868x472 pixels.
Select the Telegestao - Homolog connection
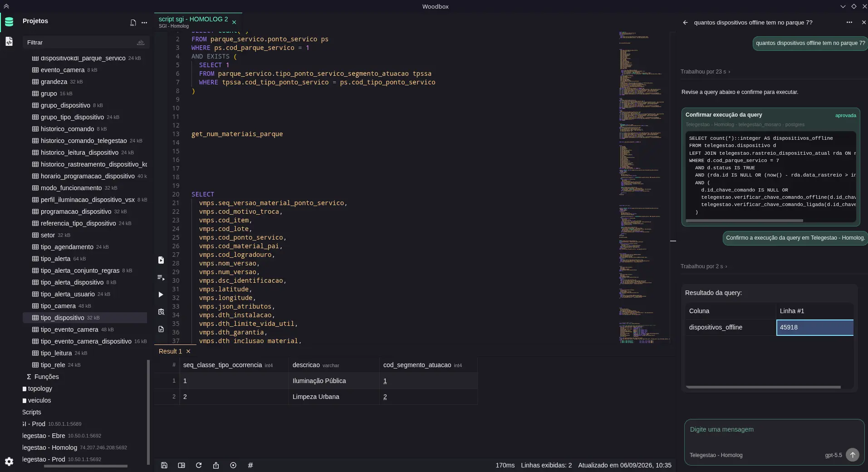74,447
